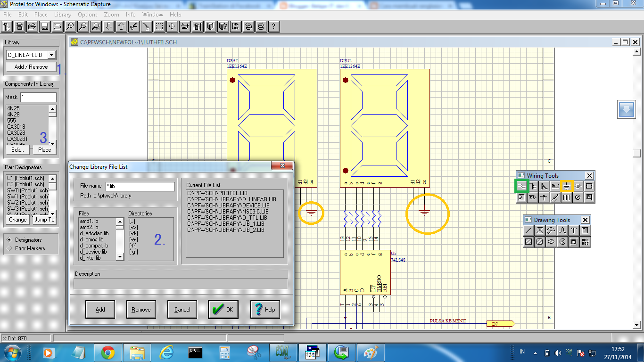The image size is (644, 362).
Task: Open the Options menu
Action: [88, 15]
